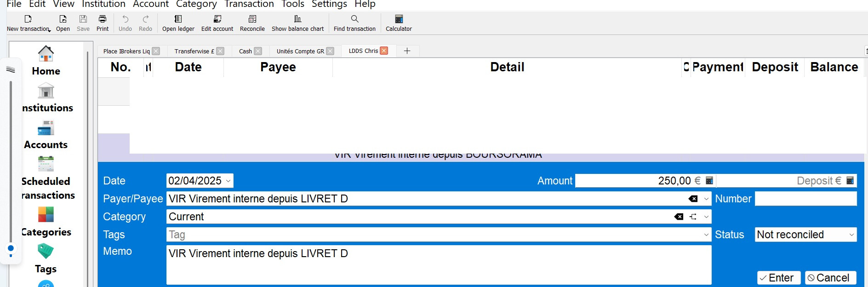Expand the Date picker dropdown
Image resolution: width=868 pixels, height=287 pixels.
coord(228,181)
